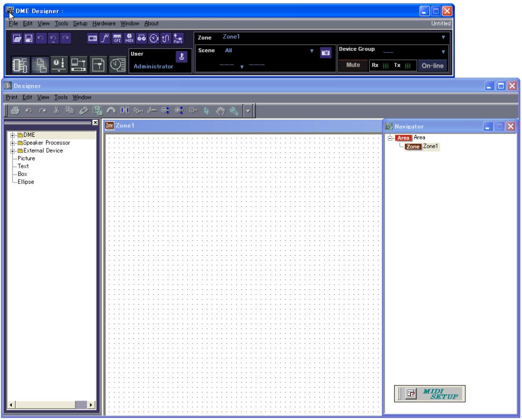522x420 pixels.
Task: Click the large clock Event Logger icon
Action: pyautogui.click(x=117, y=65)
